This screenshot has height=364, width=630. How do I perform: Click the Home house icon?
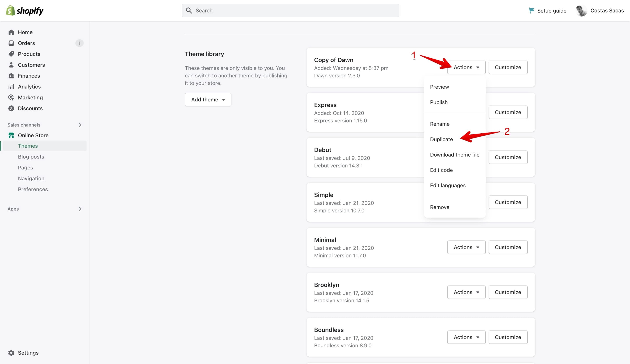tap(11, 32)
